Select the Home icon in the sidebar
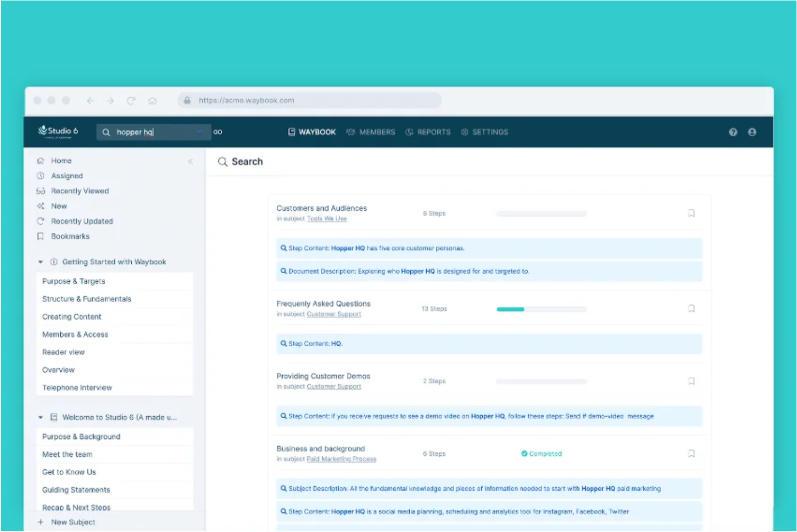This screenshot has height=532, width=797. point(41,160)
